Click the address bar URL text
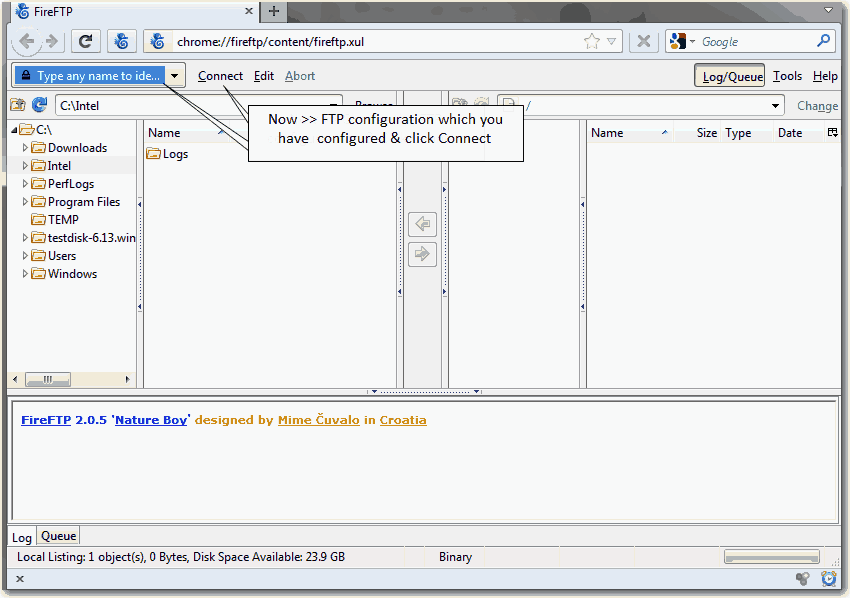The width and height of the screenshot is (850, 598). click(x=271, y=42)
